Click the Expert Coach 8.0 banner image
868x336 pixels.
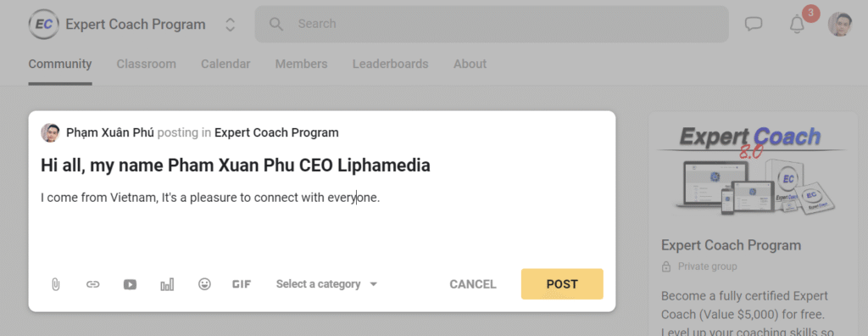click(751, 171)
